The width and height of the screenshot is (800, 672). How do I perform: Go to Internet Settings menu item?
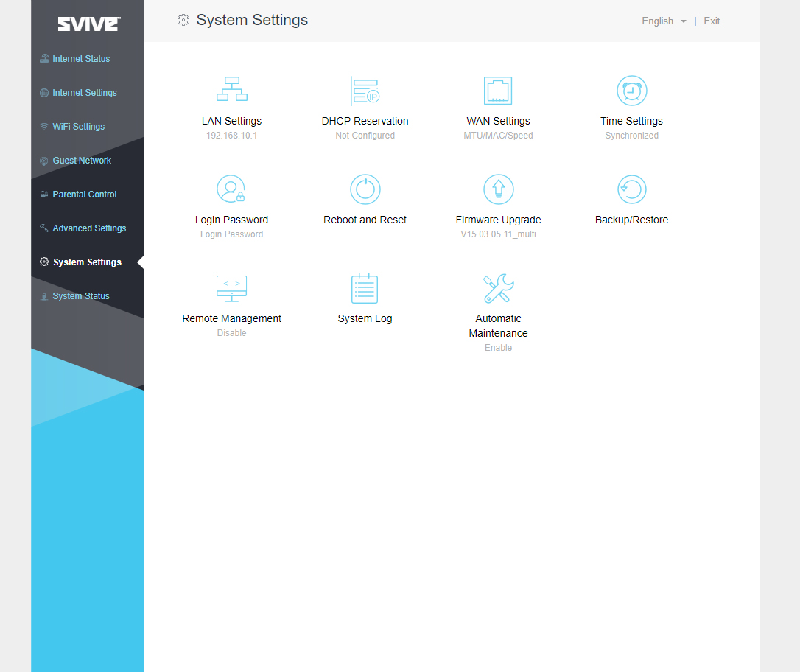click(x=85, y=92)
